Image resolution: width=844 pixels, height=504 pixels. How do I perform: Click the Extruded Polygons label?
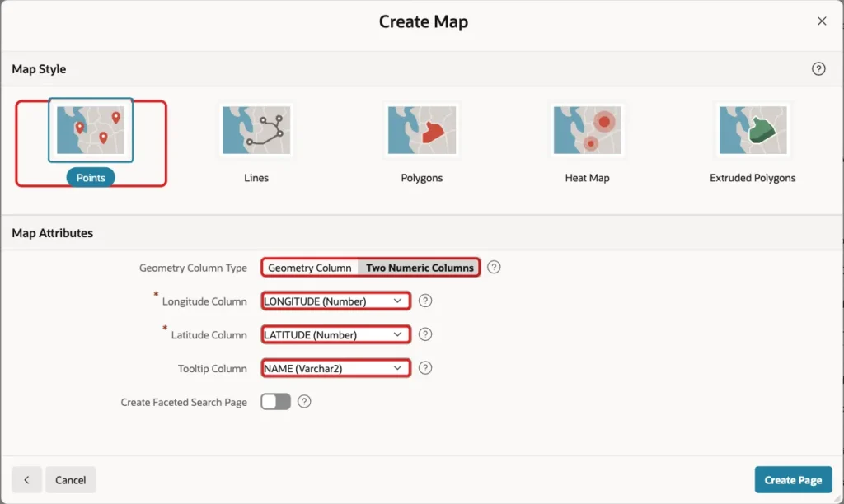point(753,178)
